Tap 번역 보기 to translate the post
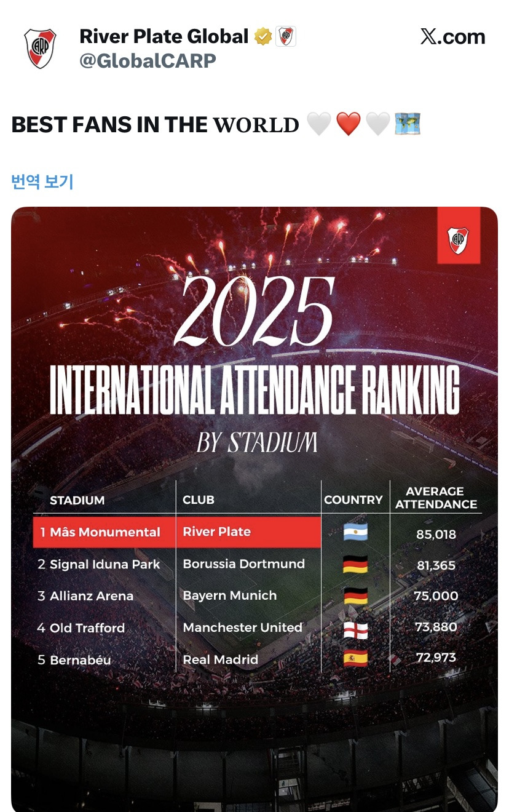Screen dimensions: 509x812 pos(42,181)
